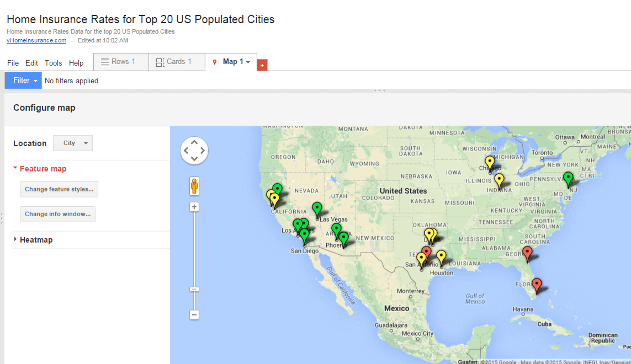Click the red marker near Florida
The width and height of the screenshot is (631, 364).
[x=537, y=286]
